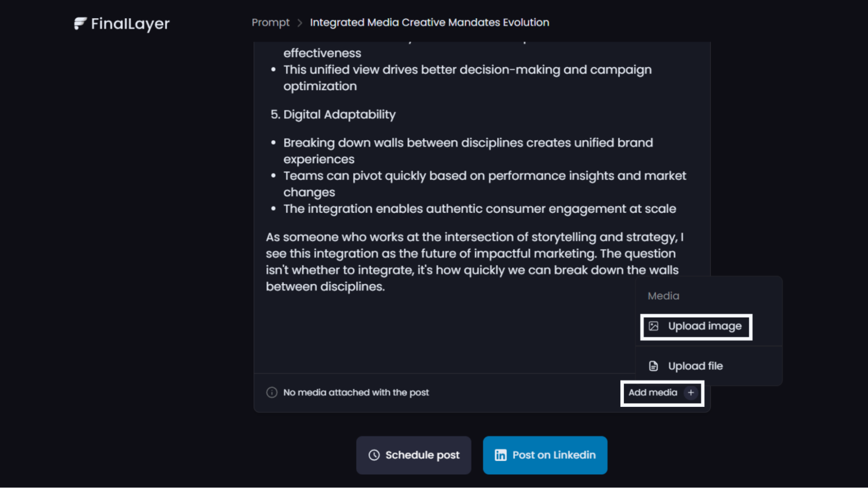Click Post on Linkedin

coord(545,455)
